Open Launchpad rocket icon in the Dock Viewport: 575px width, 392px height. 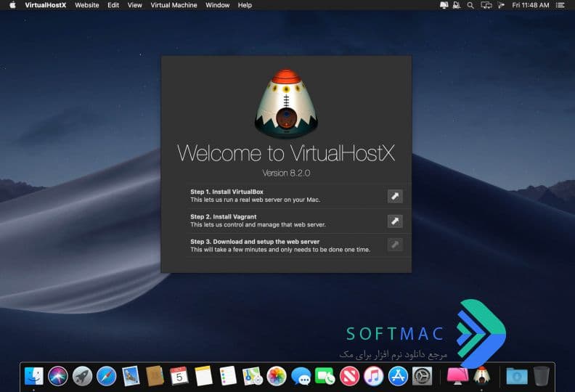[x=82, y=376]
